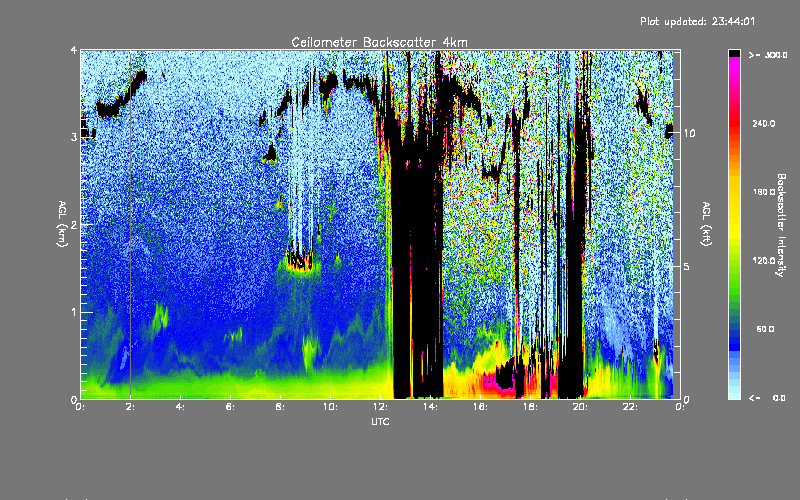
Task: Click the 0: hour label following 22:
Action: (680, 407)
